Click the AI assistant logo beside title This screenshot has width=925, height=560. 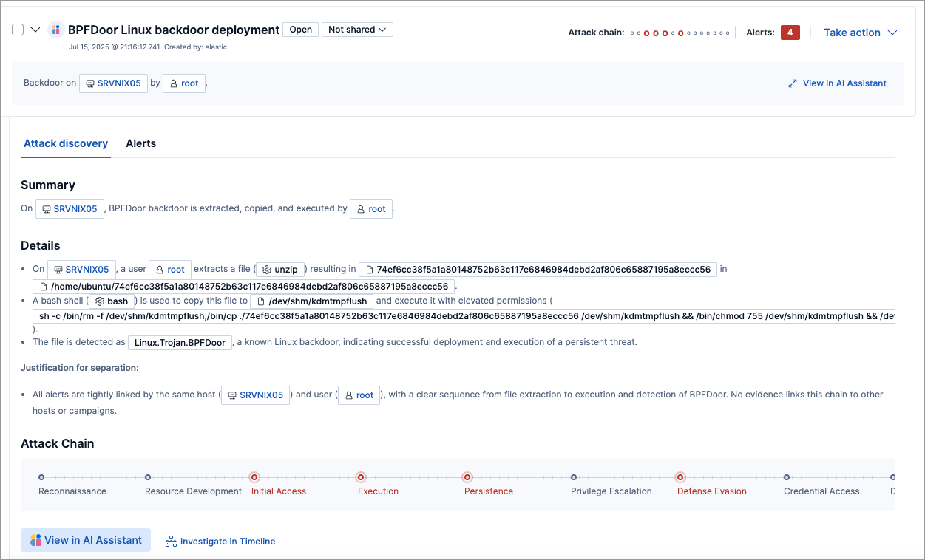click(55, 30)
